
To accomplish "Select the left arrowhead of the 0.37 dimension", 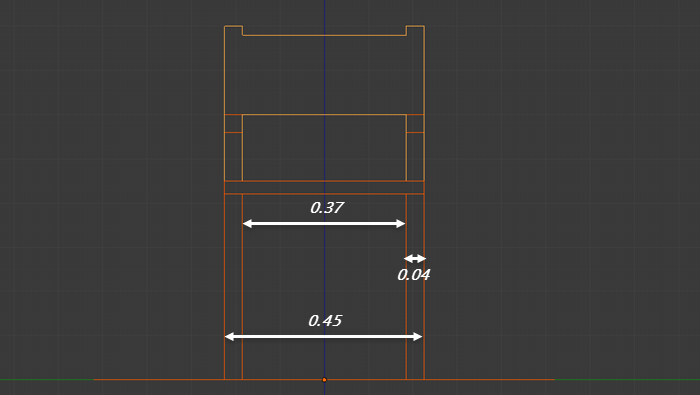I will point(247,224).
